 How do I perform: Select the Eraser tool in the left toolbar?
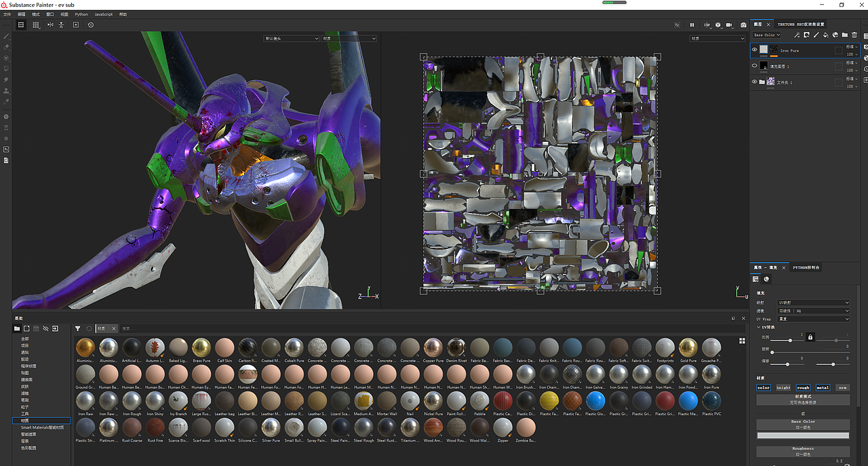click(5, 47)
